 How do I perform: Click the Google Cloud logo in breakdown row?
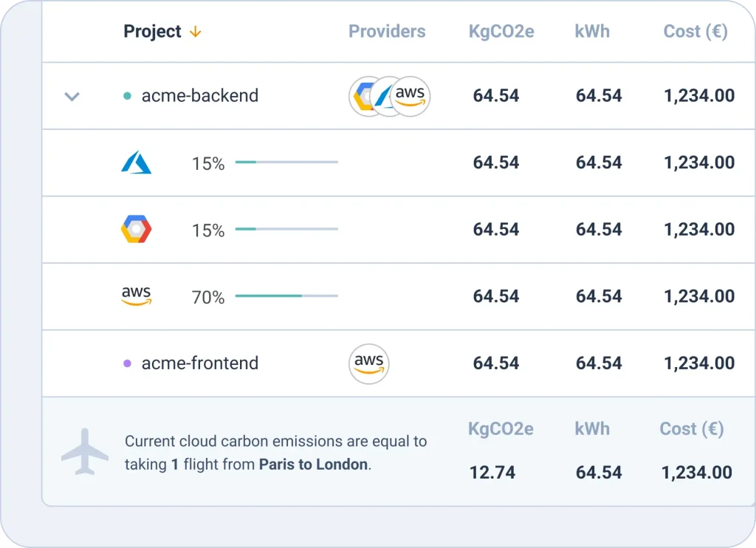click(x=136, y=229)
